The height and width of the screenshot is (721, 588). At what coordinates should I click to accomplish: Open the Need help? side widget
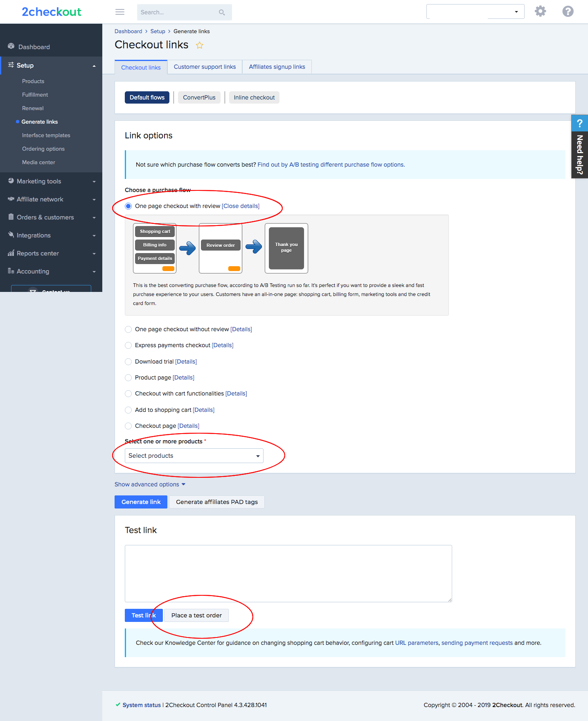pos(579,147)
